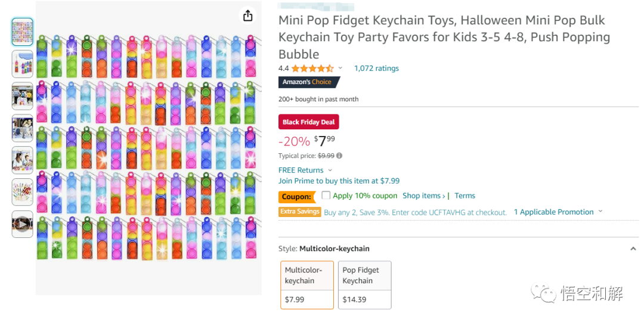Click the Amazon's Choice badge
The width and height of the screenshot is (644, 322).
(x=308, y=82)
